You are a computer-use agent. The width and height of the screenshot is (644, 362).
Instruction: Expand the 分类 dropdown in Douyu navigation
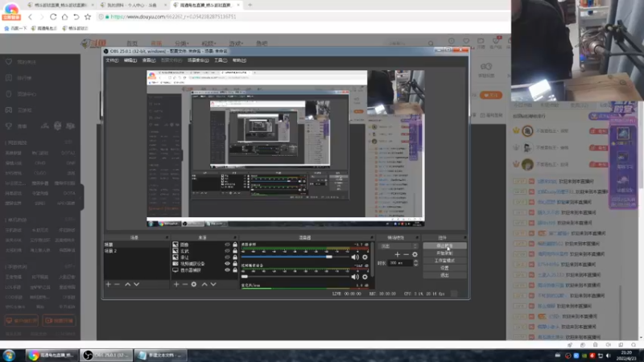click(182, 43)
